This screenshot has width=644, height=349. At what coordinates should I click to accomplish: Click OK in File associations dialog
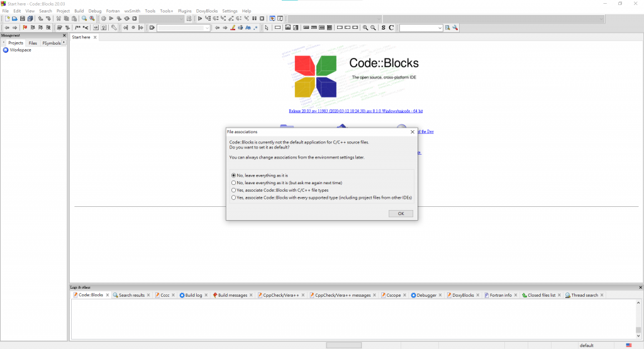coord(401,214)
